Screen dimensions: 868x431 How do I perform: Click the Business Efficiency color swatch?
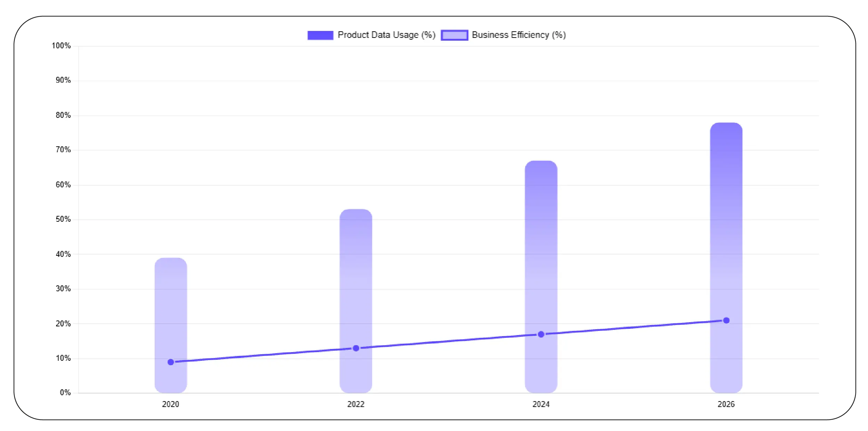point(454,34)
